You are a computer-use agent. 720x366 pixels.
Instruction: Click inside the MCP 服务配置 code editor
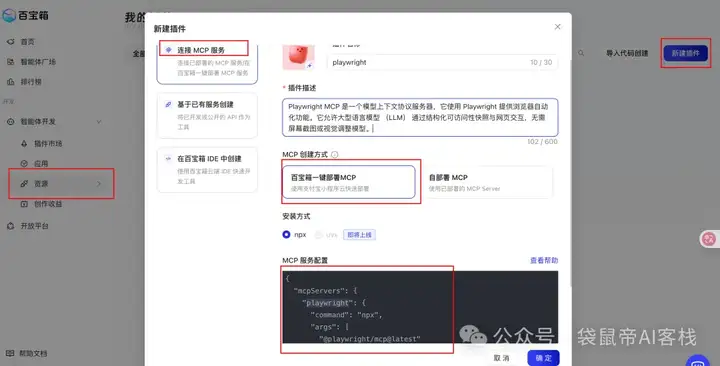point(420,307)
